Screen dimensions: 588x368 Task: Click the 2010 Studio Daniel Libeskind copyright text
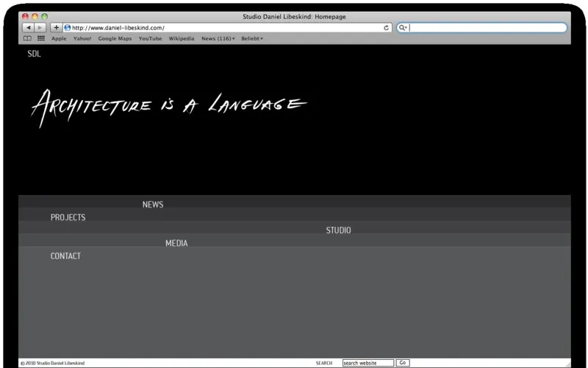click(x=52, y=363)
